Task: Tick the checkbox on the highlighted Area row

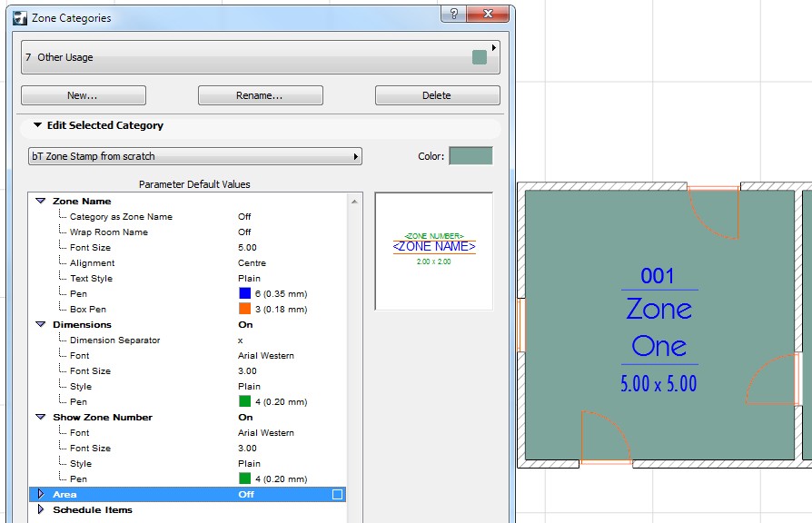Action: pos(337,494)
